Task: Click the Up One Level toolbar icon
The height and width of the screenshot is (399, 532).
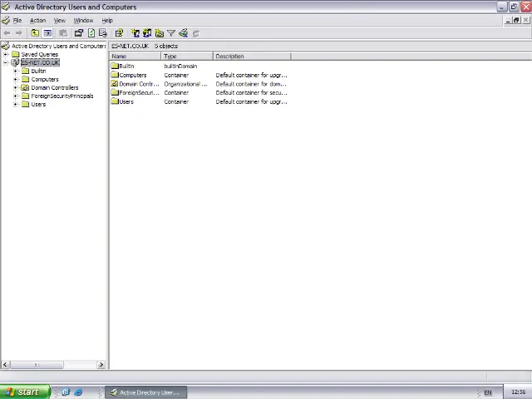Action: (x=35, y=33)
